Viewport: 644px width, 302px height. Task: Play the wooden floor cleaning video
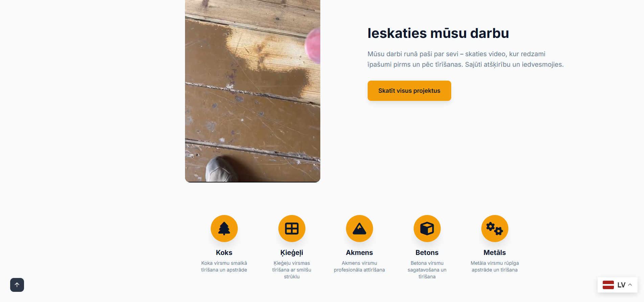(253, 91)
